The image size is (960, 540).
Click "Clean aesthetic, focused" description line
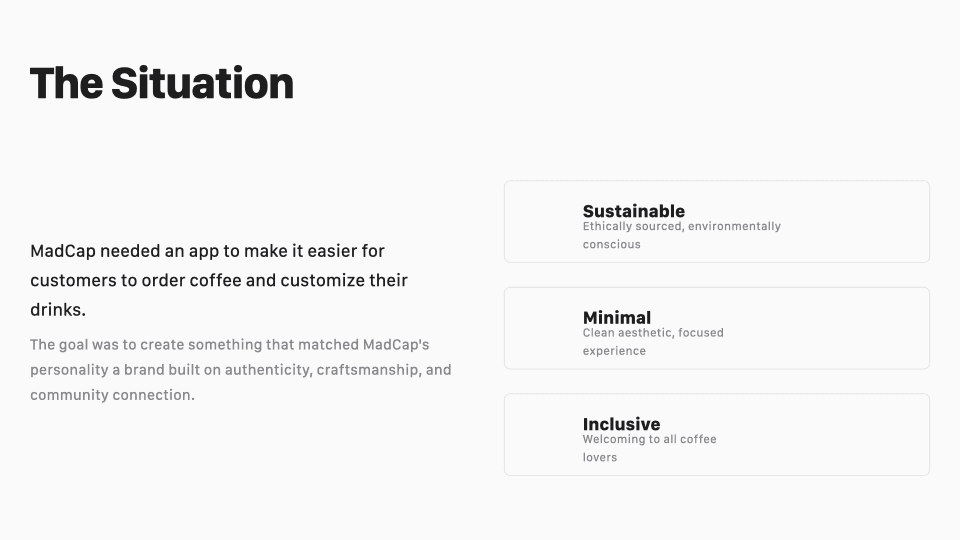(653, 333)
